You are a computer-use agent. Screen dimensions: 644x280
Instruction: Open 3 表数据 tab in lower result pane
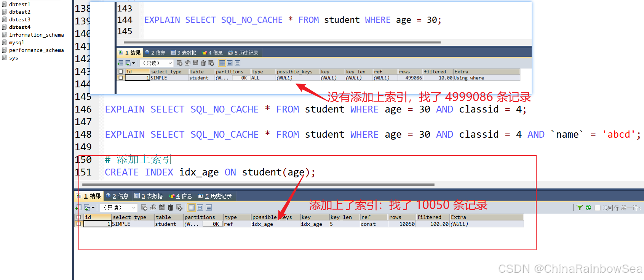pos(149,196)
